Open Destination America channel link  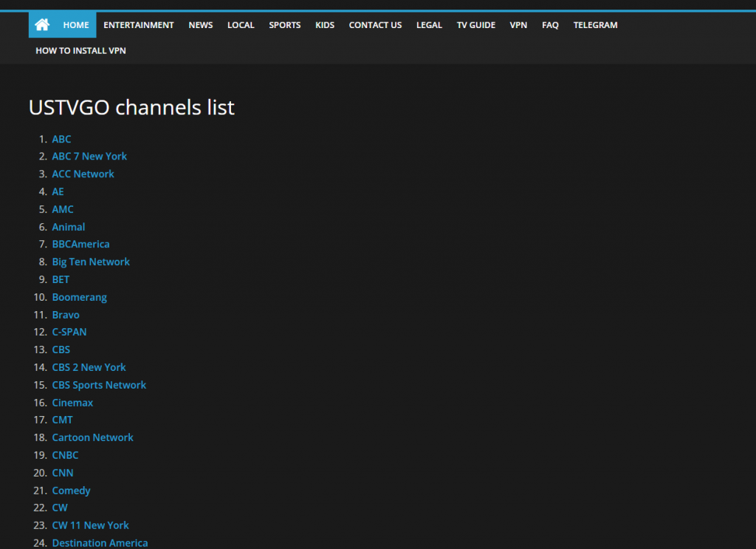coord(100,543)
